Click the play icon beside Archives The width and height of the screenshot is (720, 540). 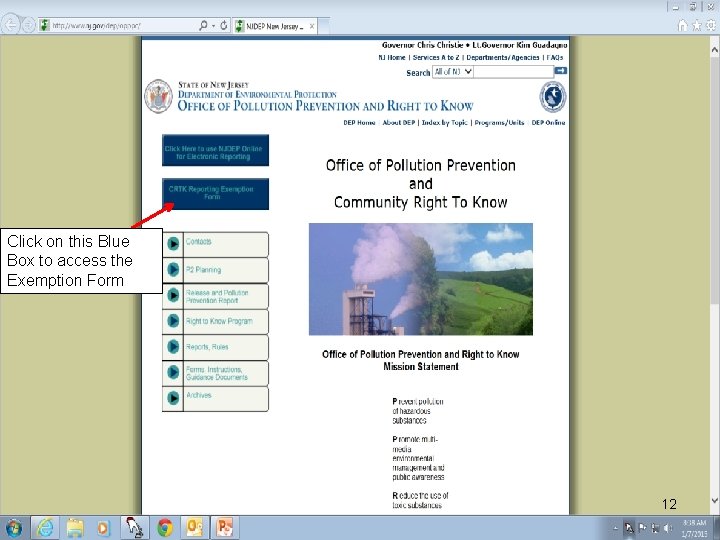[x=173, y=398]
